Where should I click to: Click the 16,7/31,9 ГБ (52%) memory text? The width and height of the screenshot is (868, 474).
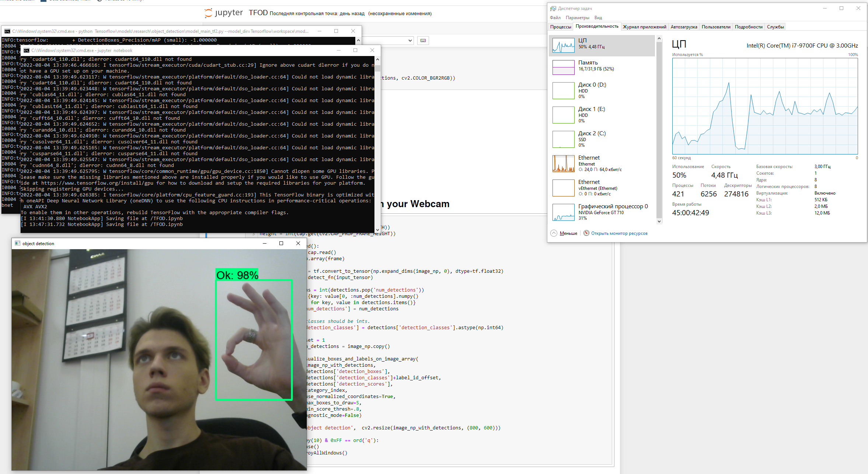click(x=596, y=69)
